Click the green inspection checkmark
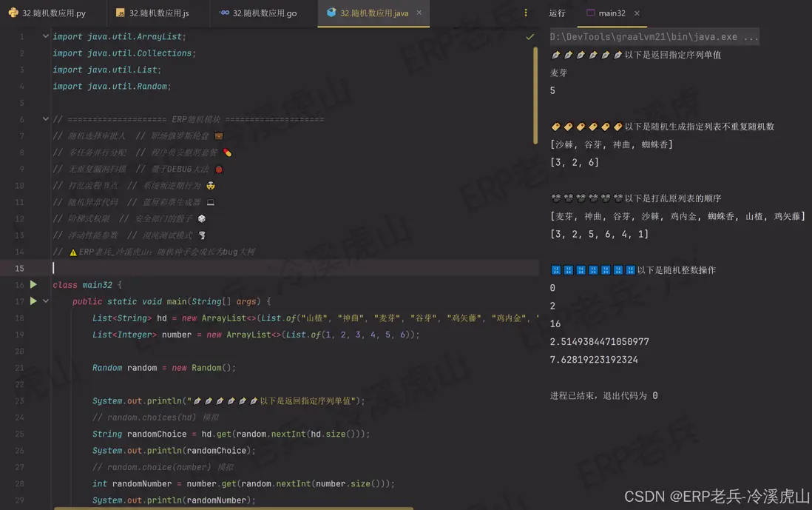The height and width of the screenshot is (510, 812). 530,37
